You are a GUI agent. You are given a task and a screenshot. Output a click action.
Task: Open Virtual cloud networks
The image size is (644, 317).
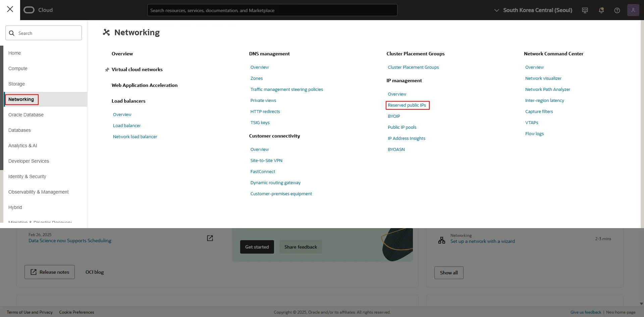[137, 69]
